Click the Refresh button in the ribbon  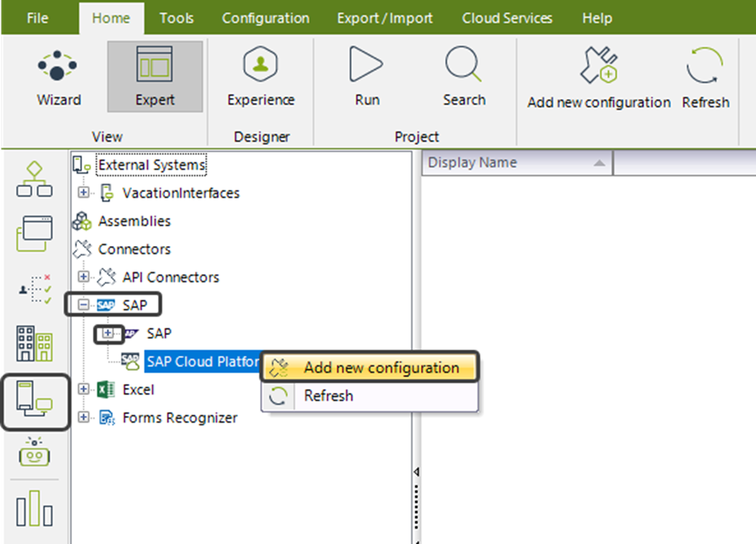click(x=706, y=78)
